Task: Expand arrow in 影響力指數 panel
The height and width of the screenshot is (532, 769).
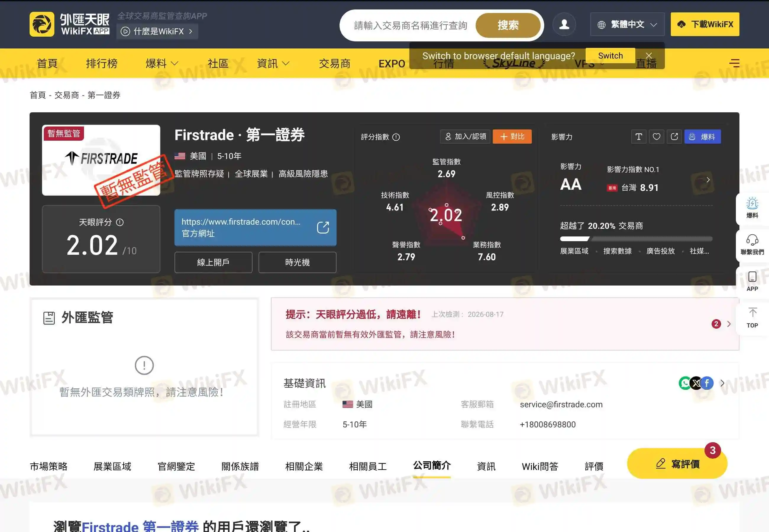Action: (x=708, y=180)
